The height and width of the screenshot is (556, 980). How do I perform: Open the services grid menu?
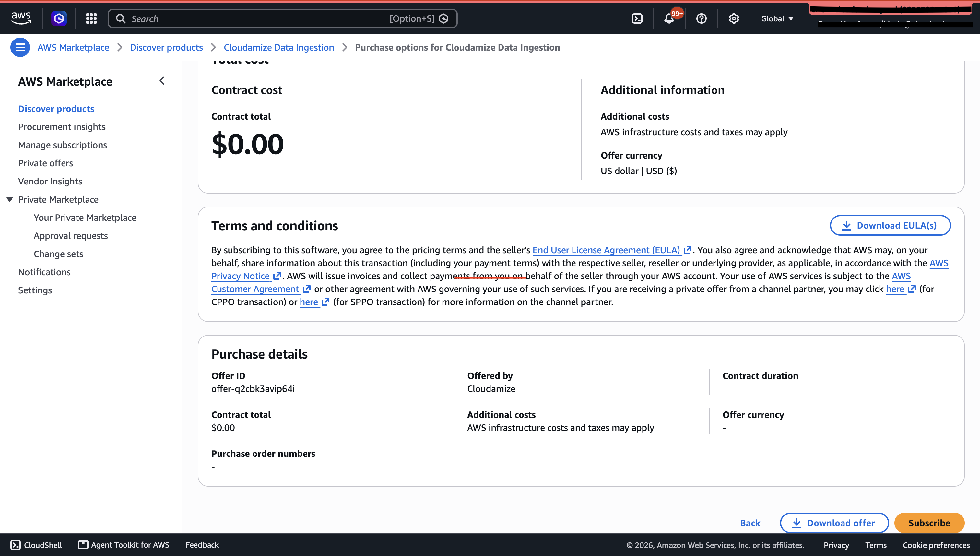pyautogui.click(x=91, y=18)
